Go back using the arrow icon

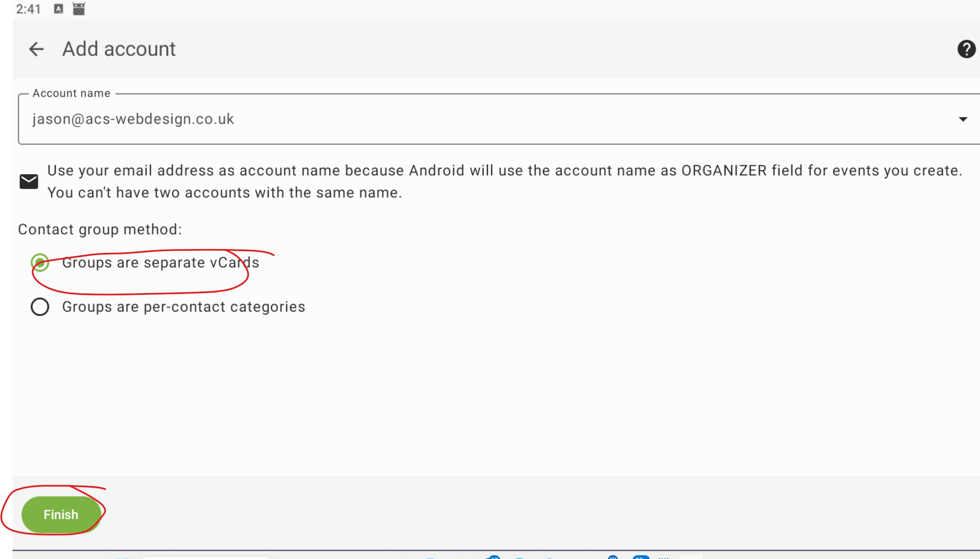(x=36, y=49)
